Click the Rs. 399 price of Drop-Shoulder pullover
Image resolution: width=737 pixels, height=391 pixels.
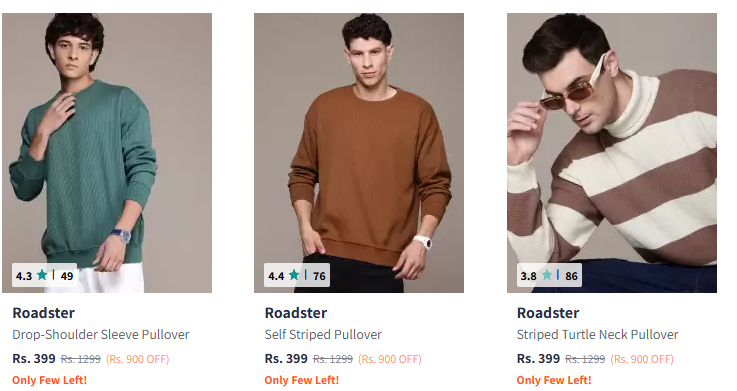pos(34,359)
